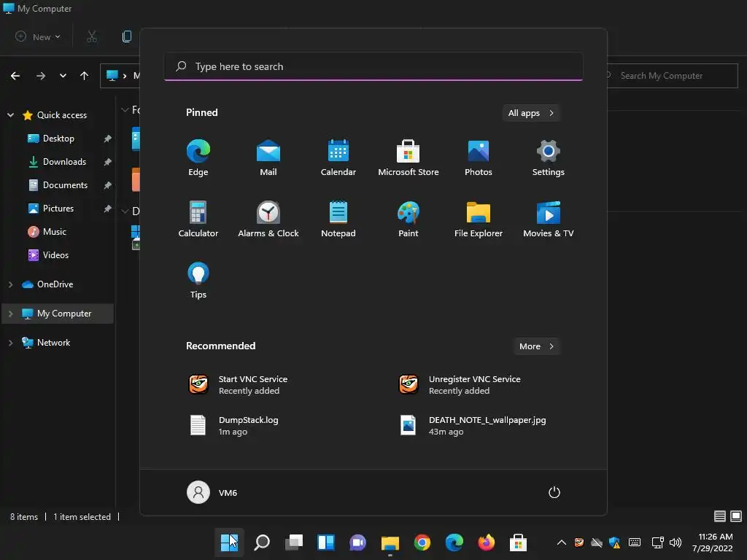Launch the Mail app
This screenshot has height=560, width=747.
coord(268,158)
